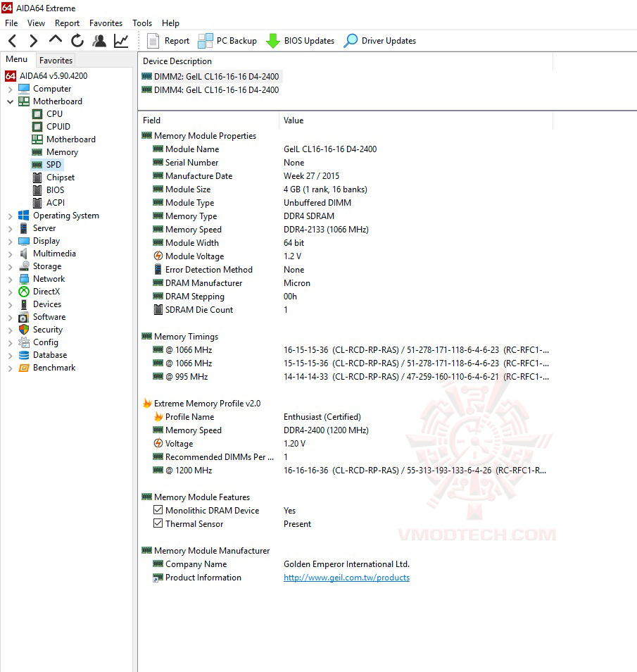This screenshot has width=637, height=672.
Task: Select the Module Voltage row
Action: [x=346, y=256]
